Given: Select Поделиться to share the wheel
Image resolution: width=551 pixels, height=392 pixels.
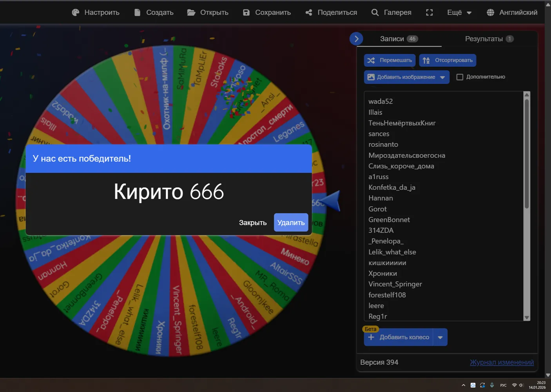Looking at the screenshot, I should (331, 13).
